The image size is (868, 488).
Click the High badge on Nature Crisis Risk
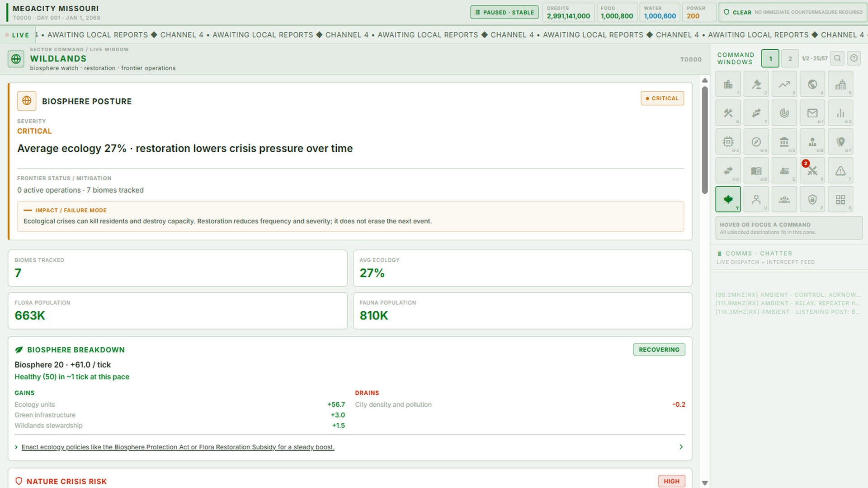click(671, 481)
